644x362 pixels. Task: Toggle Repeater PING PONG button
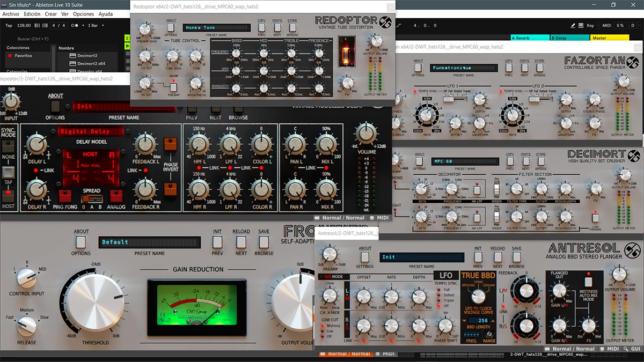coord(65,196)
